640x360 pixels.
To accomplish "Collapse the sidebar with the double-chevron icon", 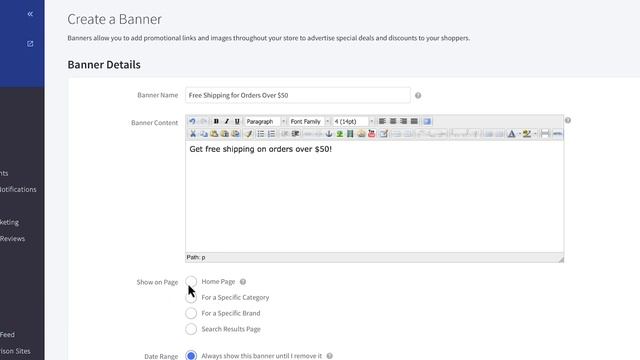I will (30, 14).
